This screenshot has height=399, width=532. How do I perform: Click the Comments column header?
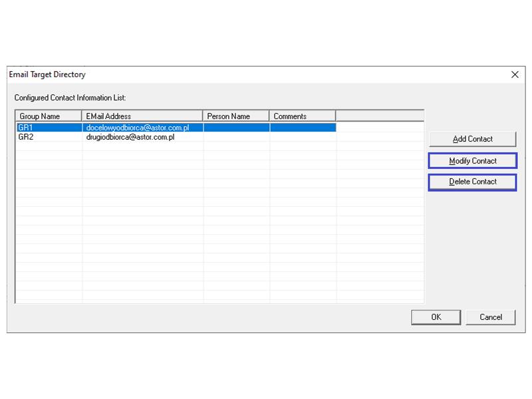(303, 116)
